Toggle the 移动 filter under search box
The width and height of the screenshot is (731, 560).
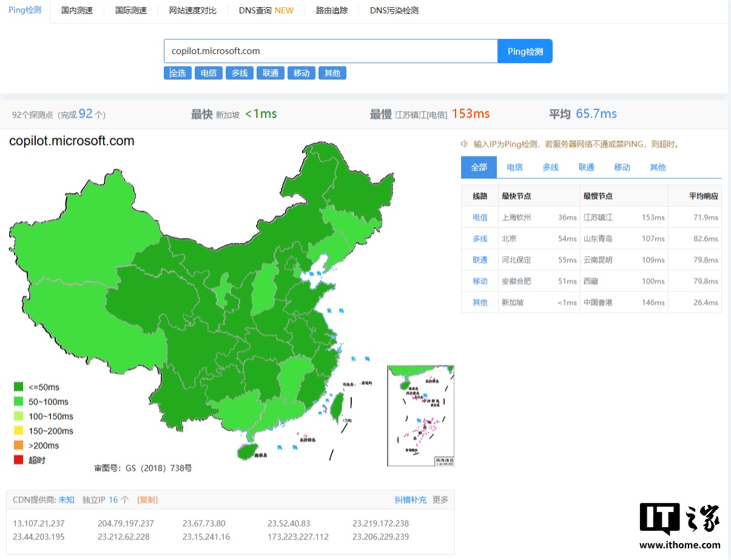[x=301, y=73]
